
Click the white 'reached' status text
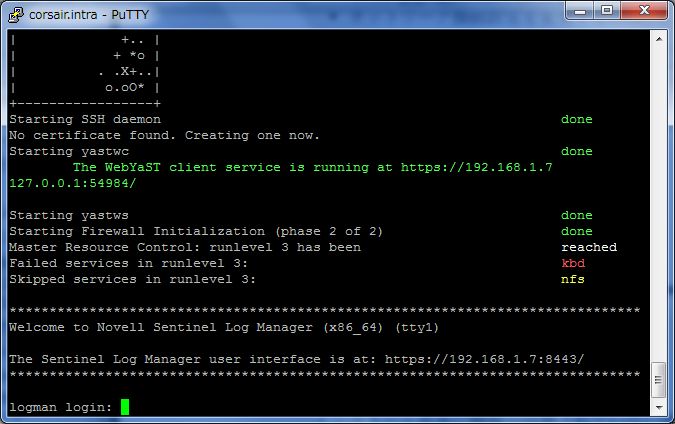[589, 247]
